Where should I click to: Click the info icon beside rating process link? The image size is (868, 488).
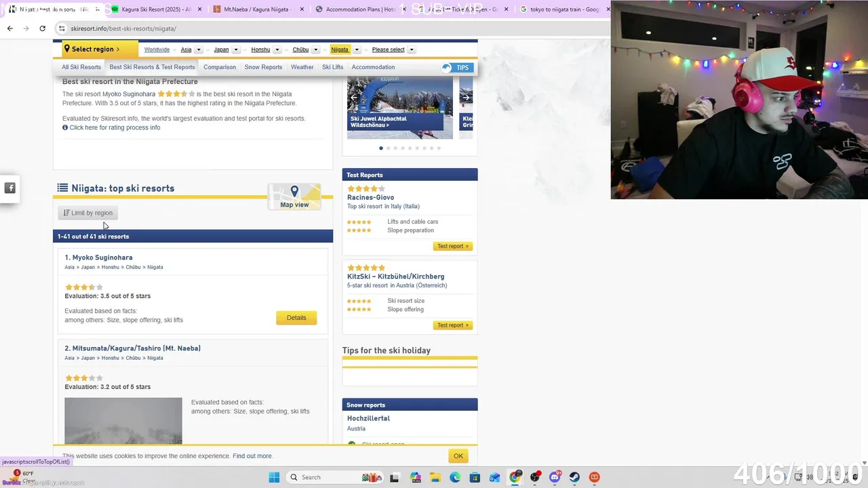(x=65, y=127)
